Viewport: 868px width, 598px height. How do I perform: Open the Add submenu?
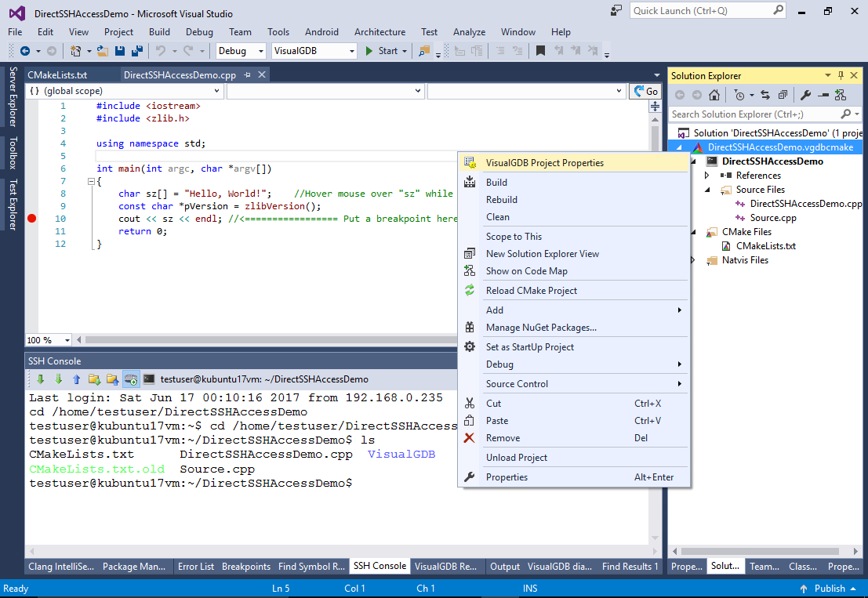coord(574,310)
